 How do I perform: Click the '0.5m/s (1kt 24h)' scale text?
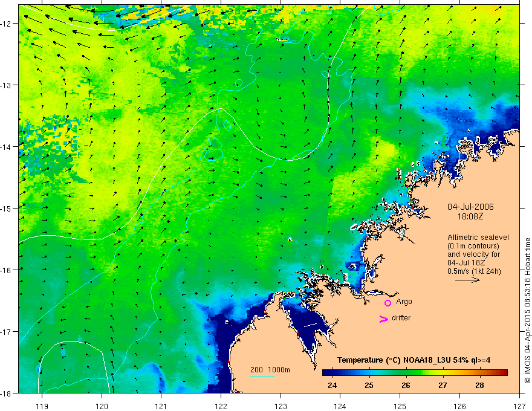[474, 271]
